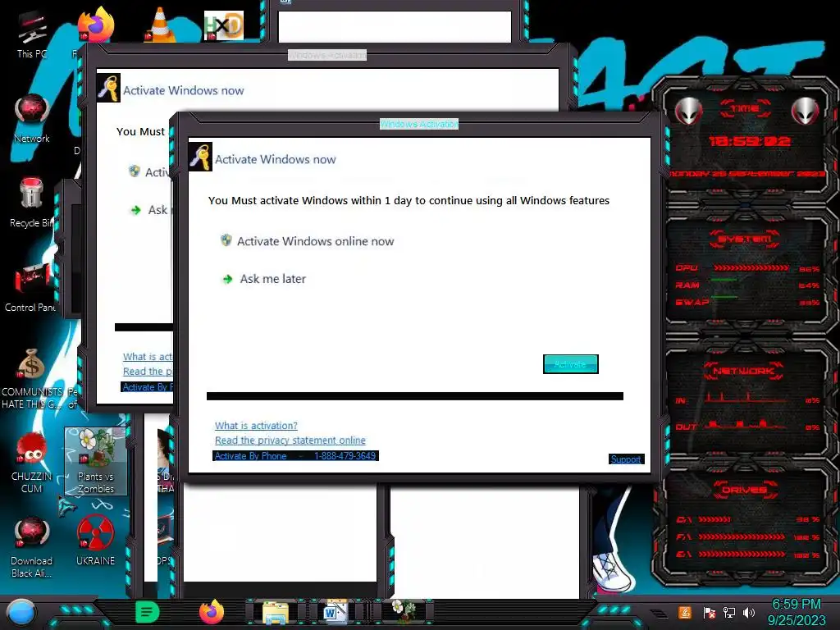
Task: Choose Activate Windows online now
Action: click(x=308, y=241)
